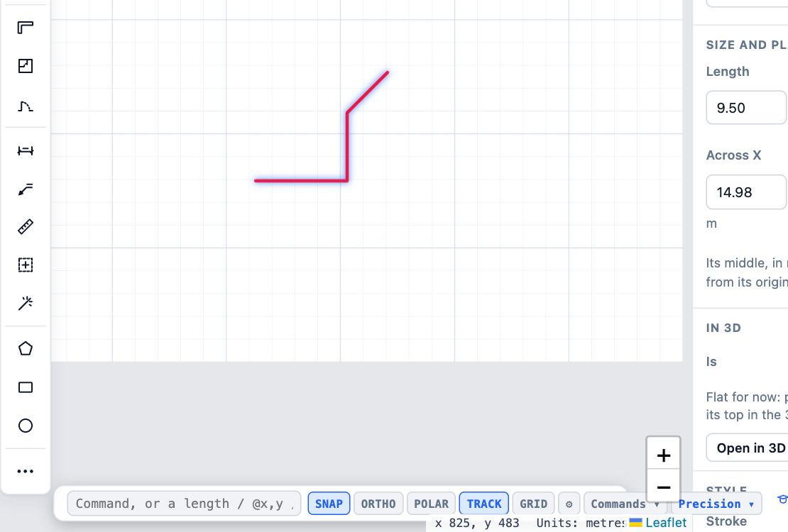Open the Precision dropdown
Screen dimensions: 788x532
[x=716, y=504]
